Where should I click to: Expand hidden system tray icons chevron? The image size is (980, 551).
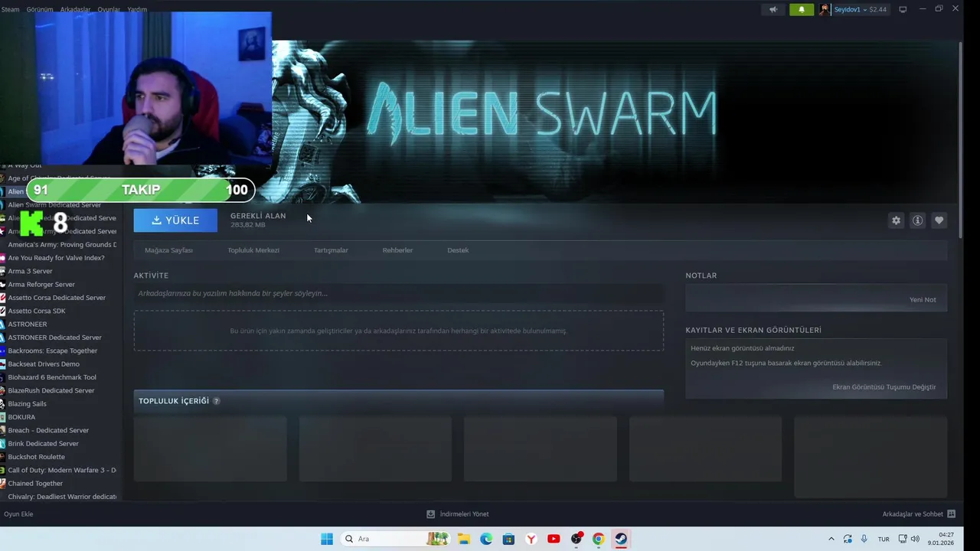[831, 539]
